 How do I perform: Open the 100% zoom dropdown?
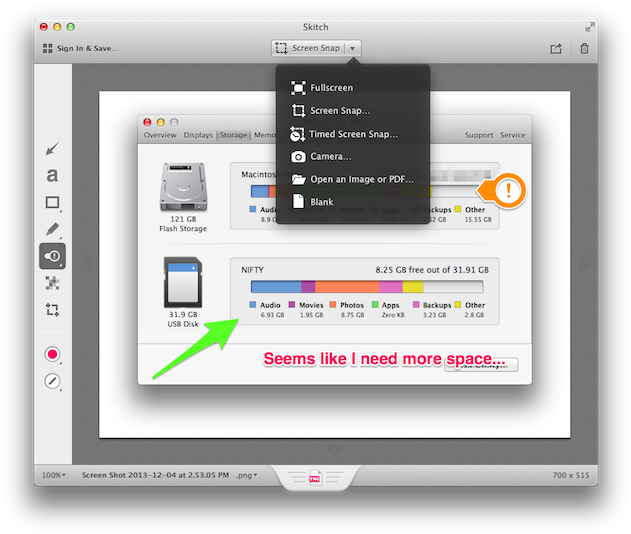[54, 475]
